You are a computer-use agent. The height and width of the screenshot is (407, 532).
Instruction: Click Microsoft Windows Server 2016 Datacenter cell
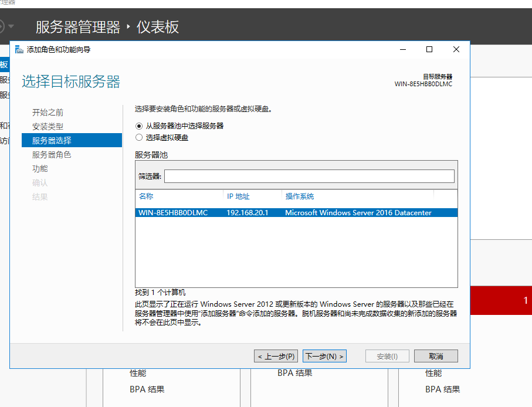click(358, 213)
